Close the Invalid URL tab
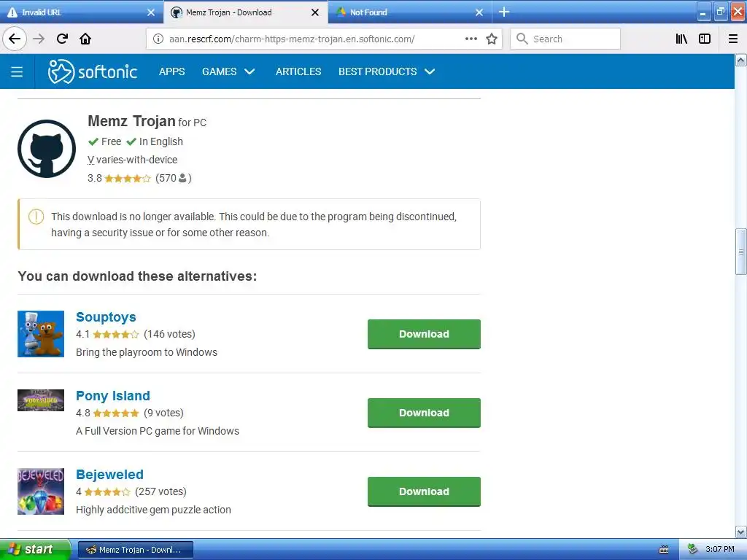The height and width of the screenshot is (560, 747). pos(151,12)
